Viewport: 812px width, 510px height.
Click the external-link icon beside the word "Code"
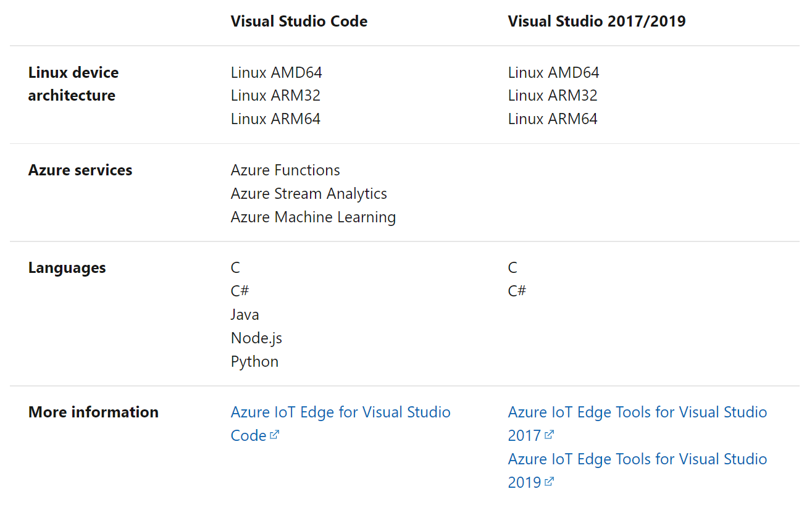(x=275, y=435)
